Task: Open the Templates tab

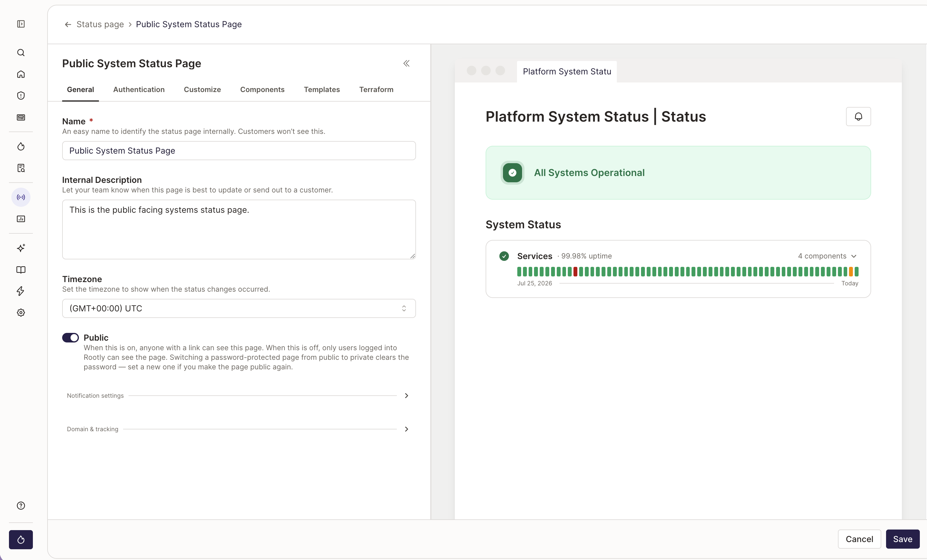Action: [x=322, y=90]
